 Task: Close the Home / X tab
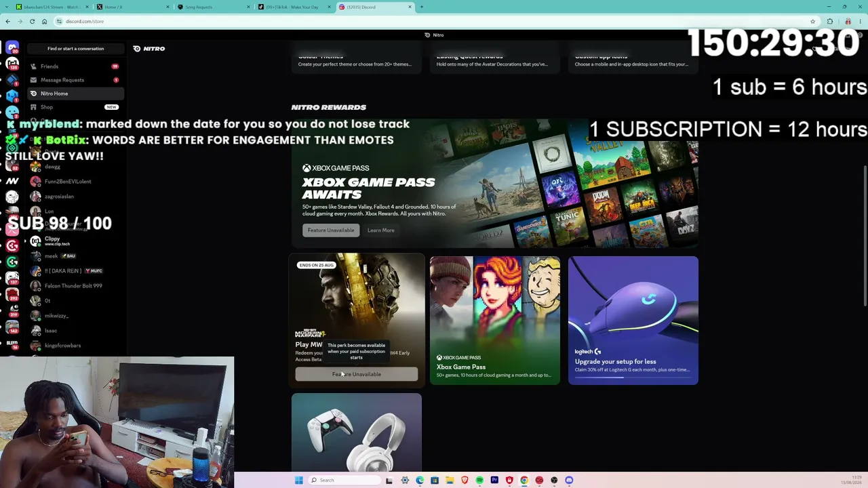(x=167, y=7)
